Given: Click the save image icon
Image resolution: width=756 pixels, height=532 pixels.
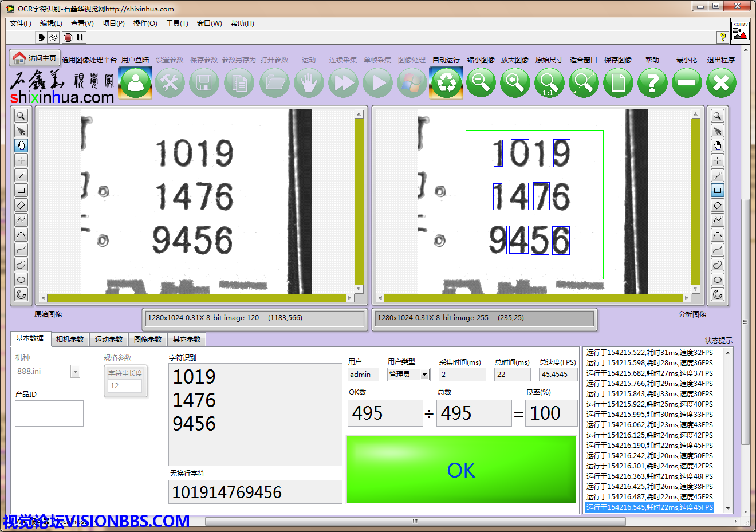Looking at the screenshot, I should click(618, 83).
